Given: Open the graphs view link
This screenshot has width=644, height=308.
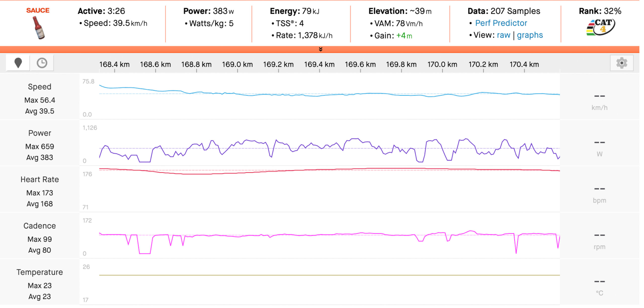Looking at the screenshot, I should pyautogui.click(x=530, y=35).
